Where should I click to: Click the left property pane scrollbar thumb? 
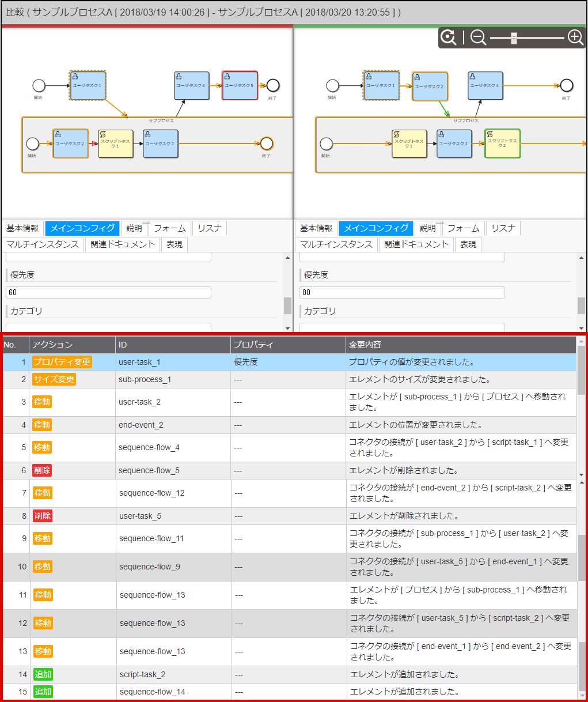pyautogui.click(x=287, y=305)
